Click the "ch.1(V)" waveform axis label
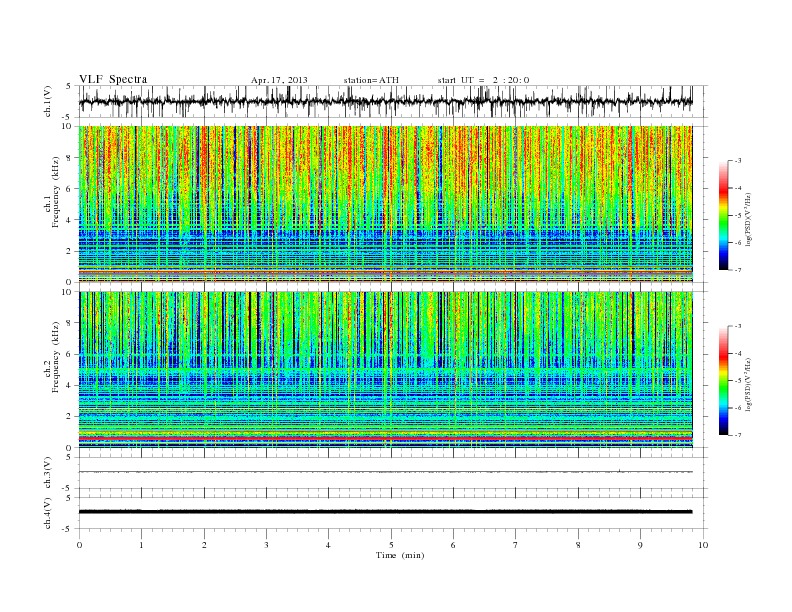 pyautogui.click(x=47, y=101)
